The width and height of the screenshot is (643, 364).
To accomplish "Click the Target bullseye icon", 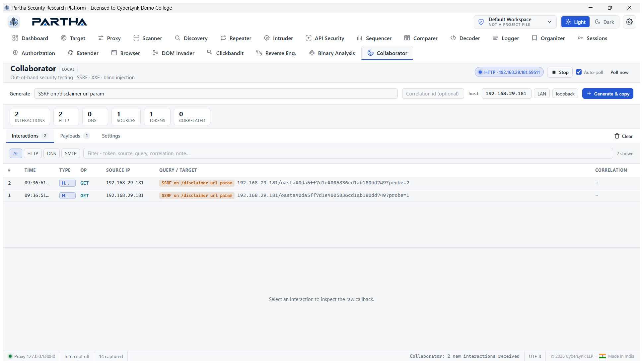I will 64,38.
